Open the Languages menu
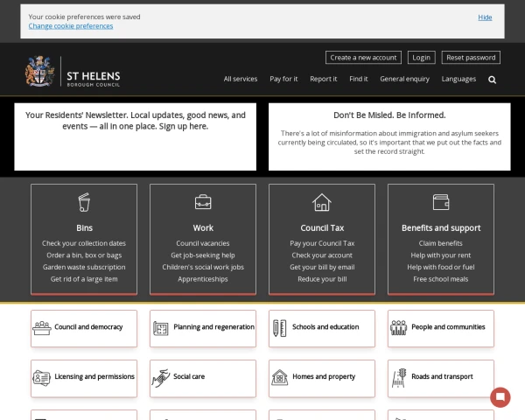 [458, 79]
